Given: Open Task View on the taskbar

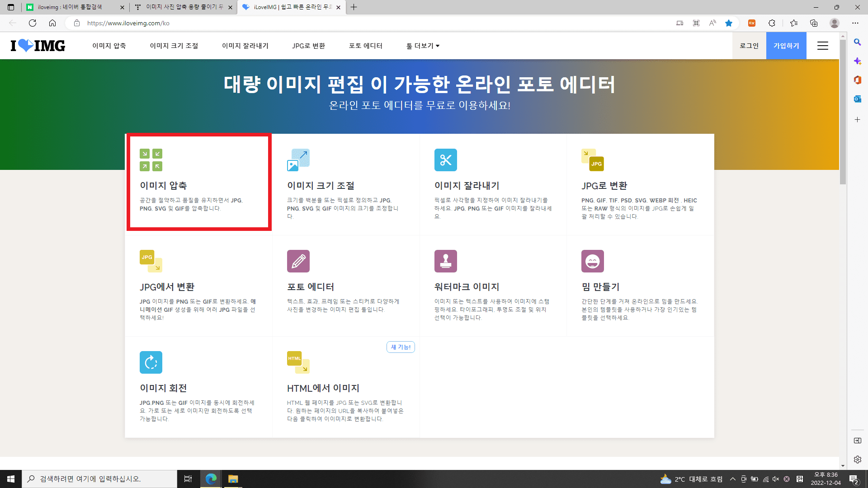Looking at the screenshot, I should (188, 479).
